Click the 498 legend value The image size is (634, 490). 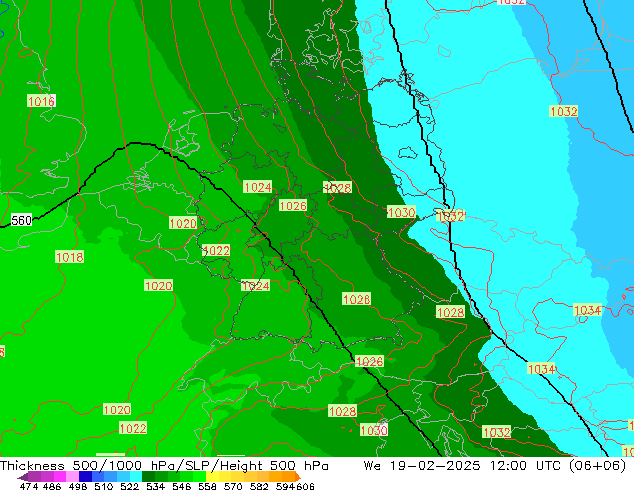(x=78, y=486)
